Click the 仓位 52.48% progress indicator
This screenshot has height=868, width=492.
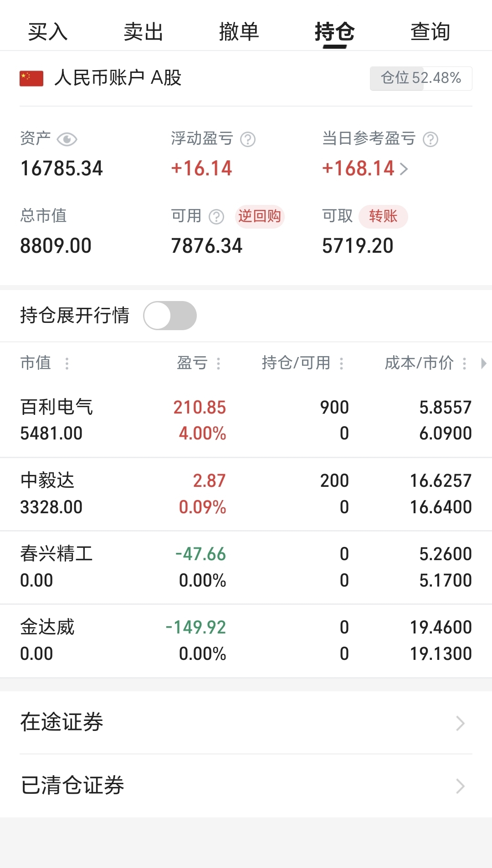click(x=421, y=78)
